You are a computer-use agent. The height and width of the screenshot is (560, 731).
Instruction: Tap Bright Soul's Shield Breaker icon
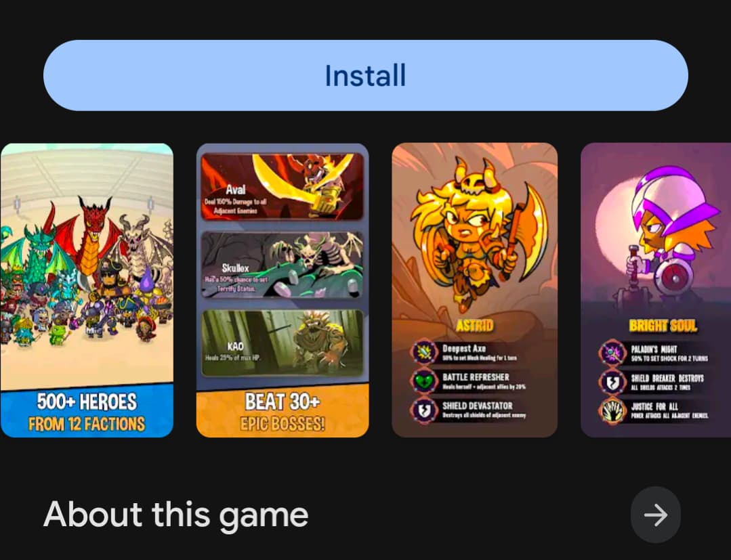click(612, 381)
